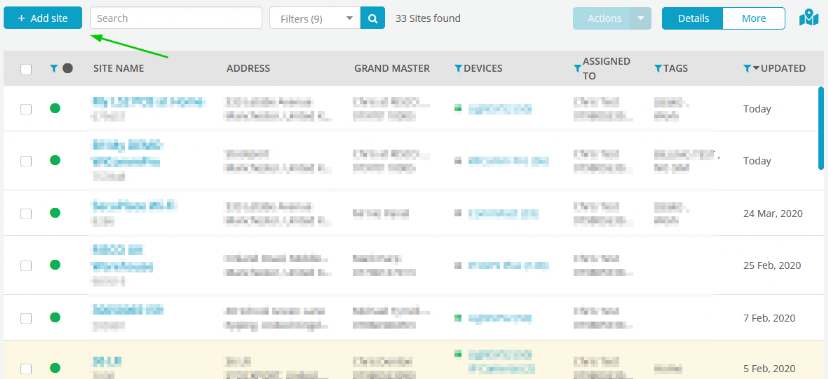828x379 pixels.
Task: Open the Actions dropdown arrow
Action: pyautogui.click(x=641, y=18)
